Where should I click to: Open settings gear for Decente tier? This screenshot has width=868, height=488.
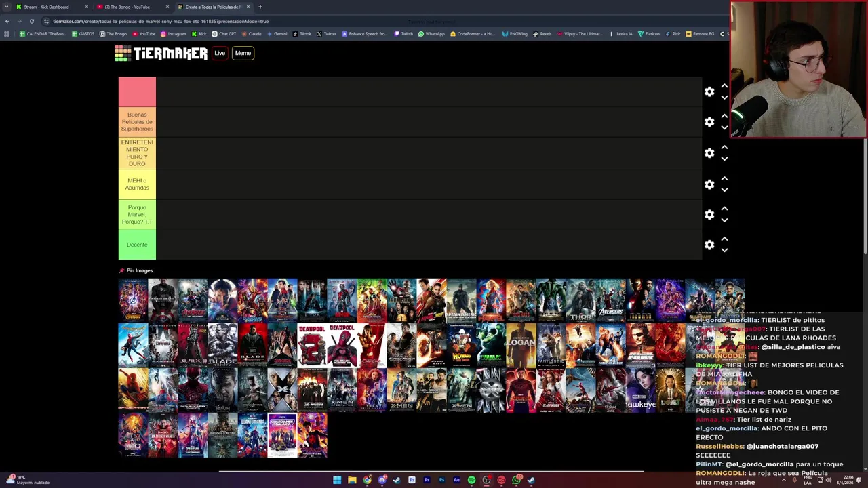[x=709, y=245]
